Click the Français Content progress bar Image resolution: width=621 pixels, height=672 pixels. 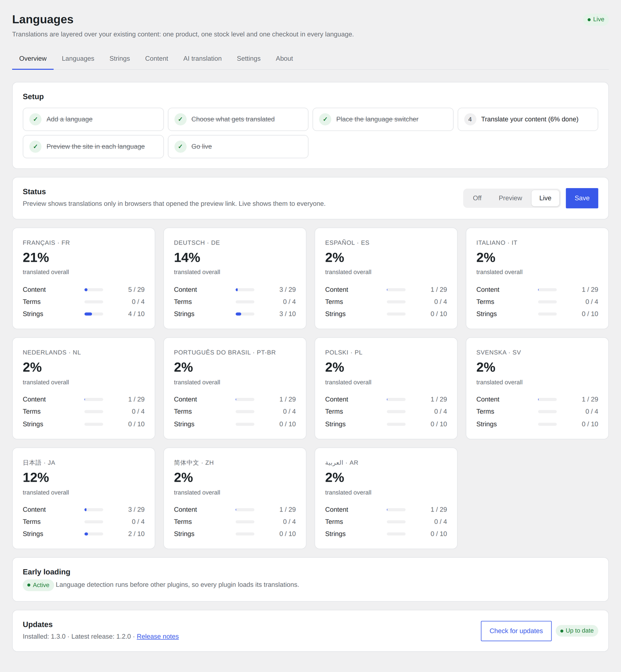click(x=94, y=290)
